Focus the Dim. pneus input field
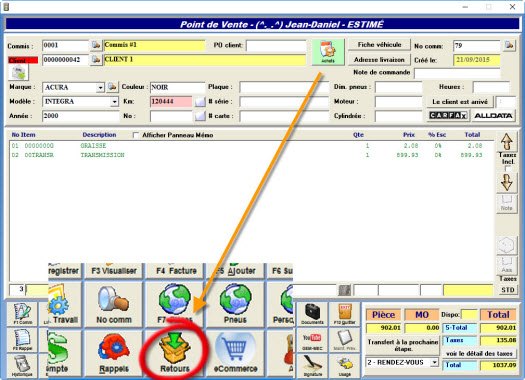Viewport: 525px width, 380px height. [x=398, y=87]
